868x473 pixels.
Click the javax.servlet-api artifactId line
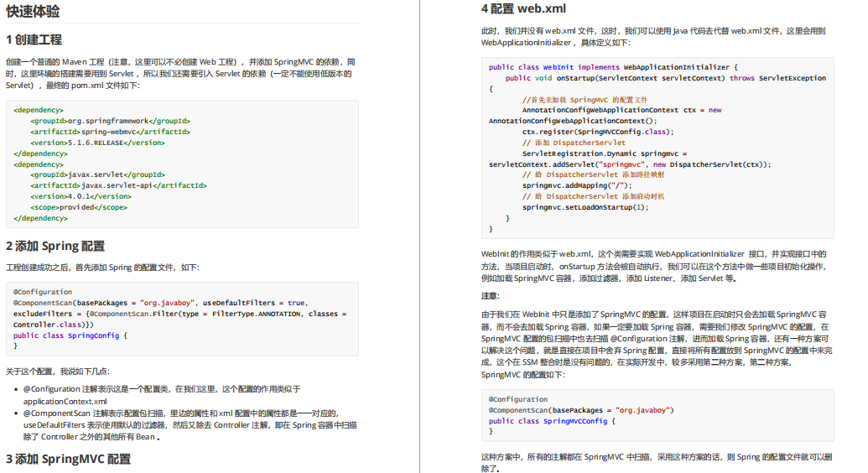[118, 185]
